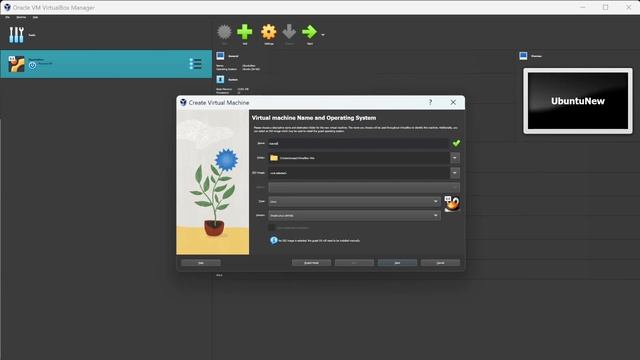Open the Start button dropdown arrow

[x=323, y=35]
